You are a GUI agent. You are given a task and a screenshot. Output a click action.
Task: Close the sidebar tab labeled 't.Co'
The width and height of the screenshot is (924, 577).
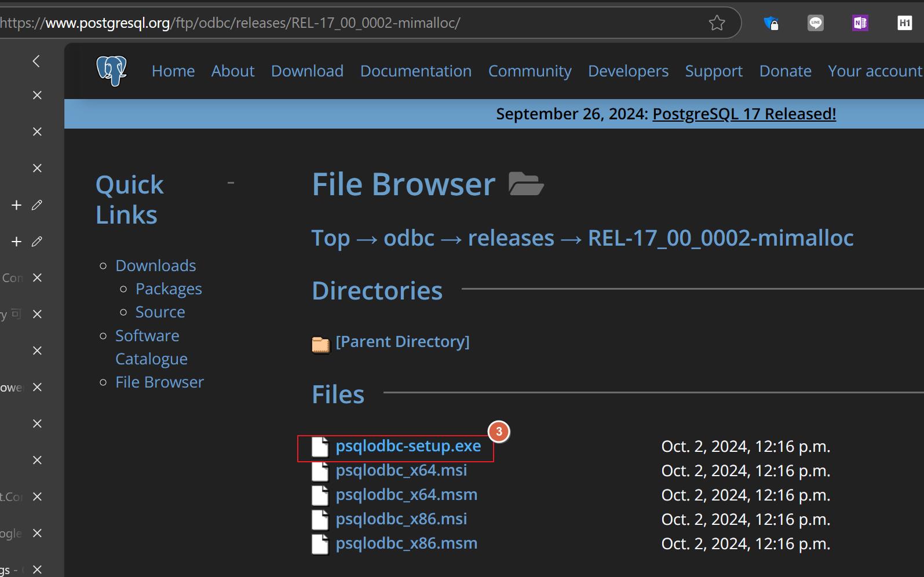click(x=37, y=496)
